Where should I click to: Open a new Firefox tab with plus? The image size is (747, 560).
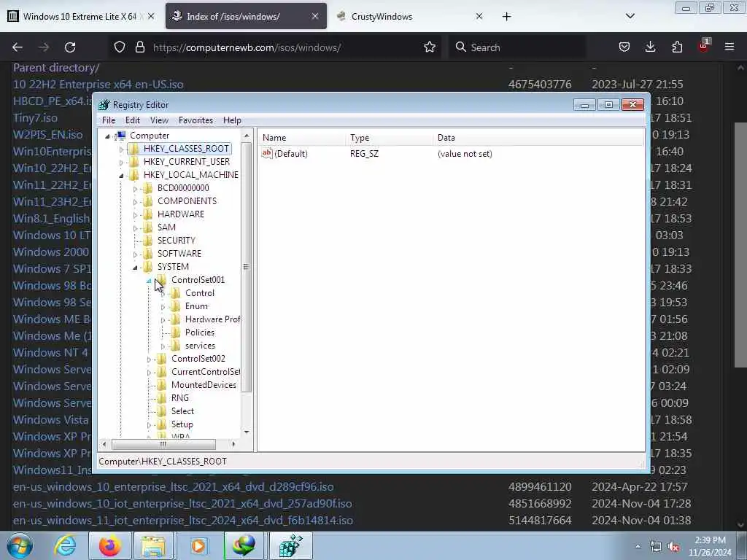tap(506, 17)
